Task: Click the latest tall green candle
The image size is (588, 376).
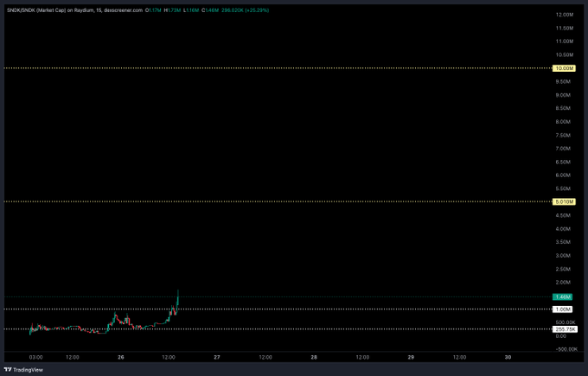Action: pos(178,299)
